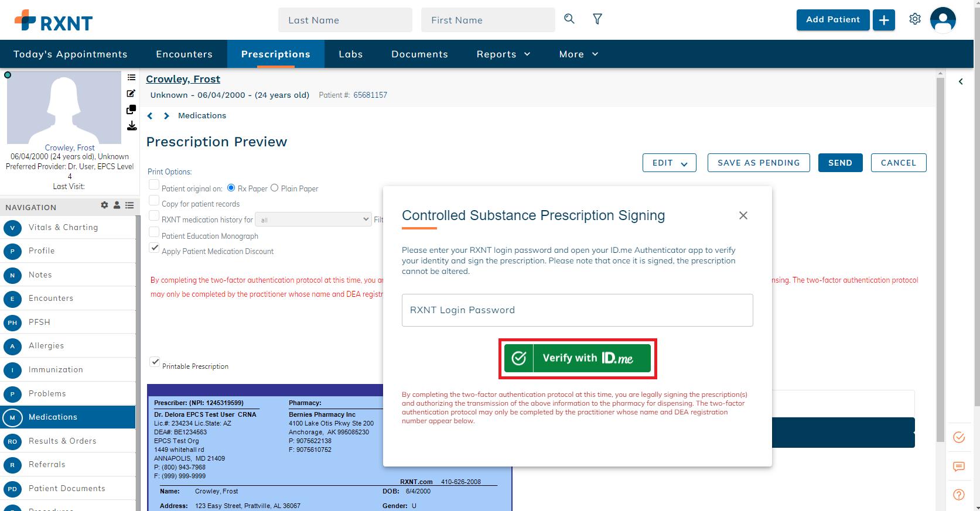Enable Patient Education Monograph checkbox
The image size is (980, 511).
point(154,232)
